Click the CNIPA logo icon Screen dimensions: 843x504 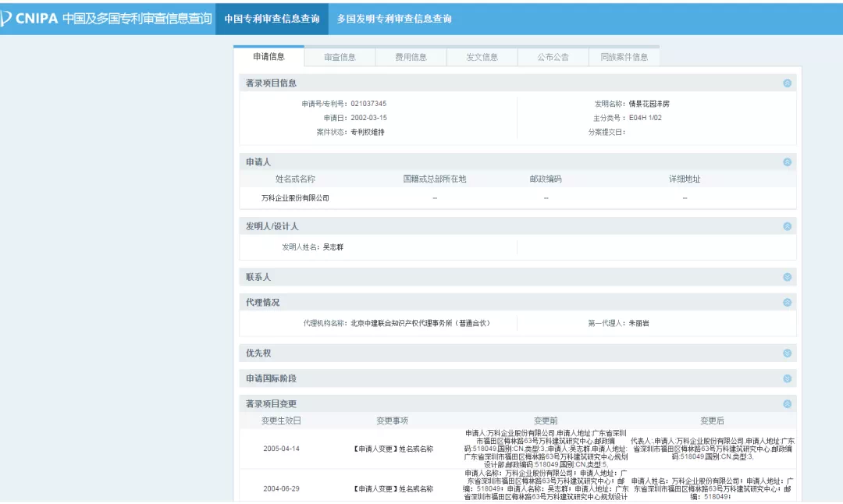[x=6, y=18]
